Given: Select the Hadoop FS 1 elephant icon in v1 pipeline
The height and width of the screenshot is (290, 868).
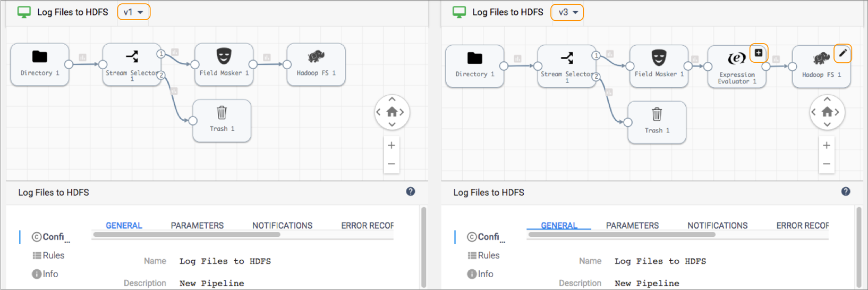Looking at the screenshot, I should (316, 56).
